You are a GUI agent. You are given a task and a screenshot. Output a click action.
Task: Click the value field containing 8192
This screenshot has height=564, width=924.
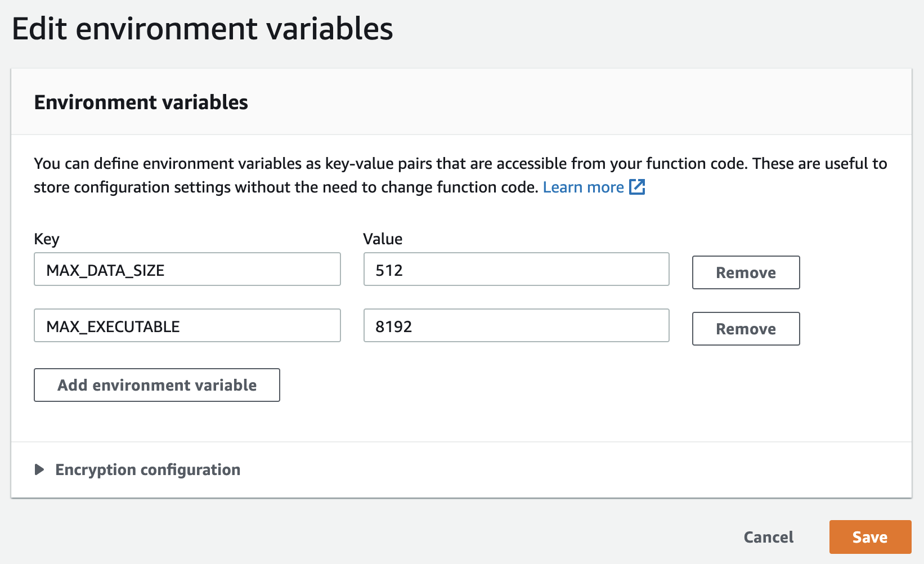516,326
